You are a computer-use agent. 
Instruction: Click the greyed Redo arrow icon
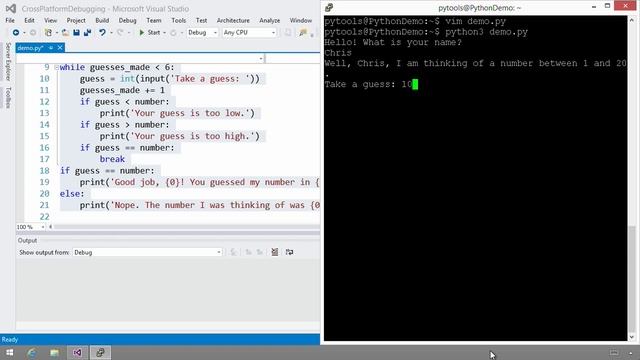pos(120,32)
